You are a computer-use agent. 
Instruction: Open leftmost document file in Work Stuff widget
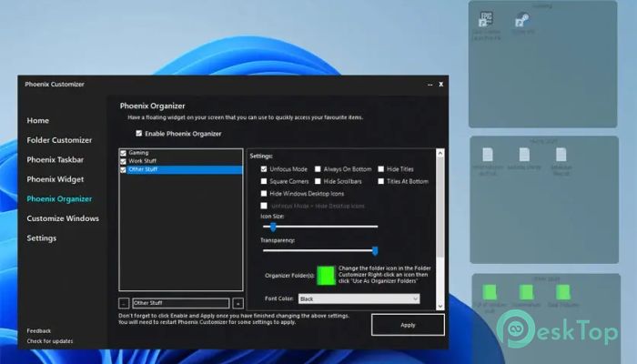point(488,155)
